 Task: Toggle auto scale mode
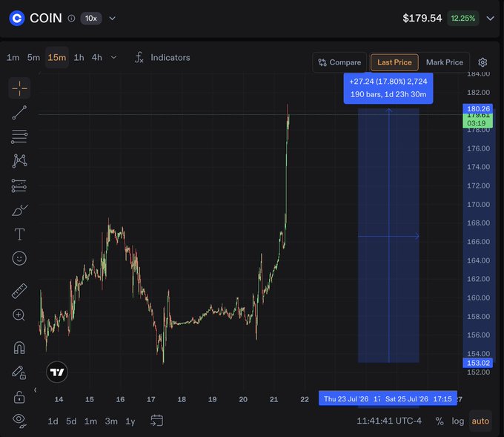tap(480, 421)
